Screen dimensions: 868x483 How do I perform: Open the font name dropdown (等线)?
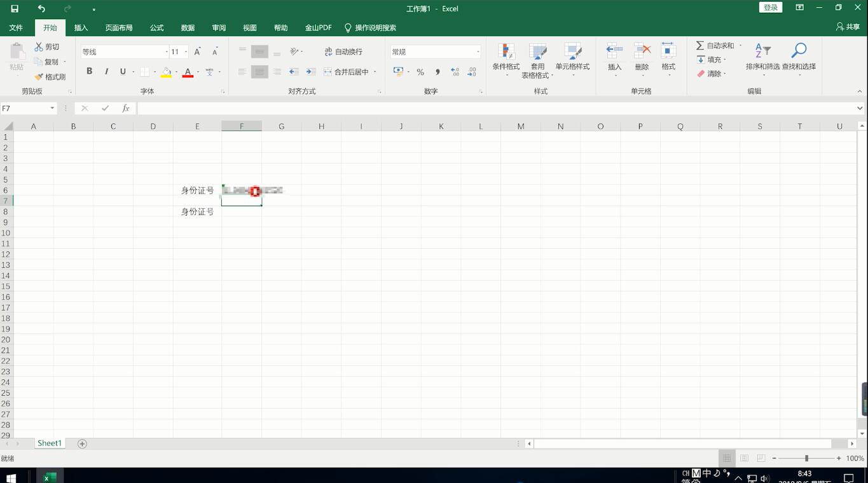point(167,52)
